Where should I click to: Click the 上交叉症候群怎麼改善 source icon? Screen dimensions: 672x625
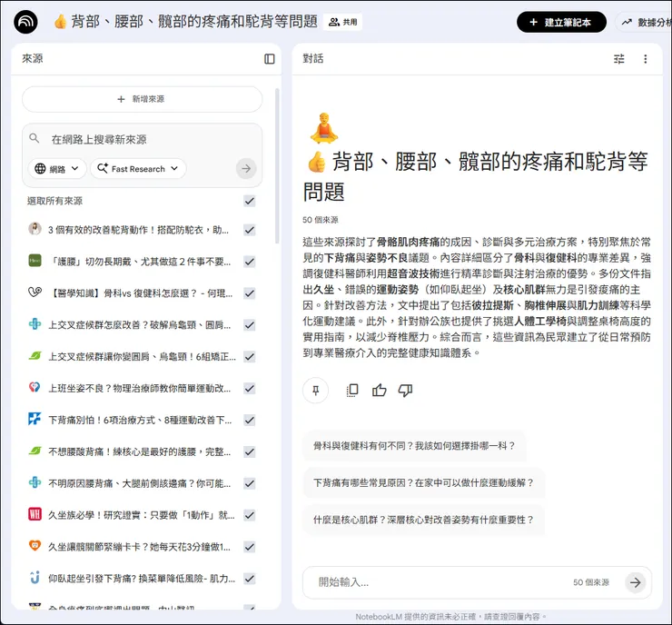[35, 323]
